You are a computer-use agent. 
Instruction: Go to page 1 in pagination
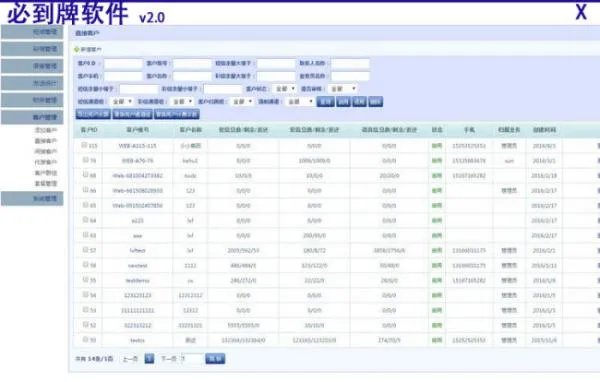149,359
